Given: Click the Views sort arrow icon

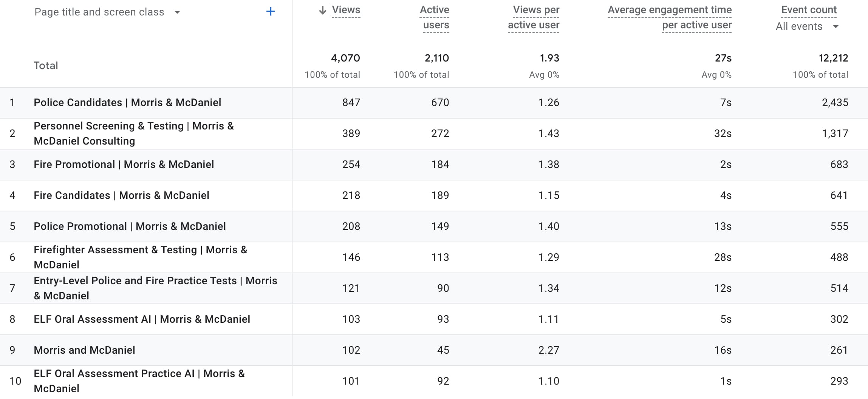Looking at the screenshot, I should point(322,10).
